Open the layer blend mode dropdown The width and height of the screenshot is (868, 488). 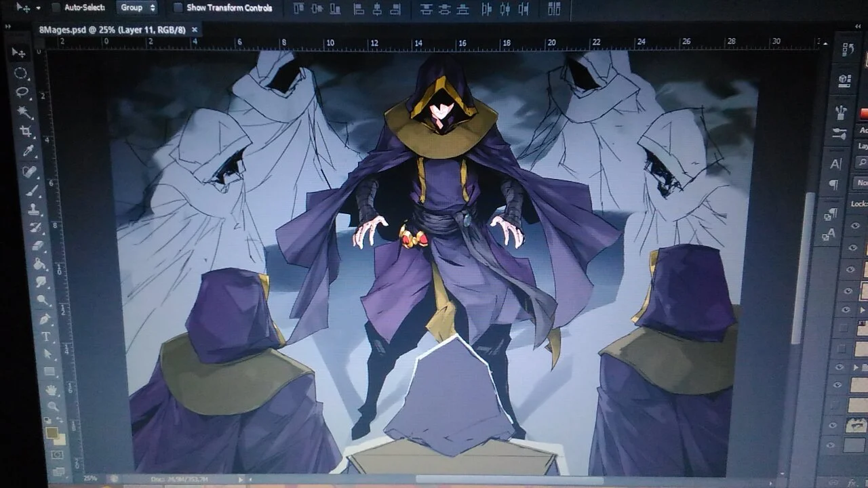pyautogui.click(x=861, y=182)
